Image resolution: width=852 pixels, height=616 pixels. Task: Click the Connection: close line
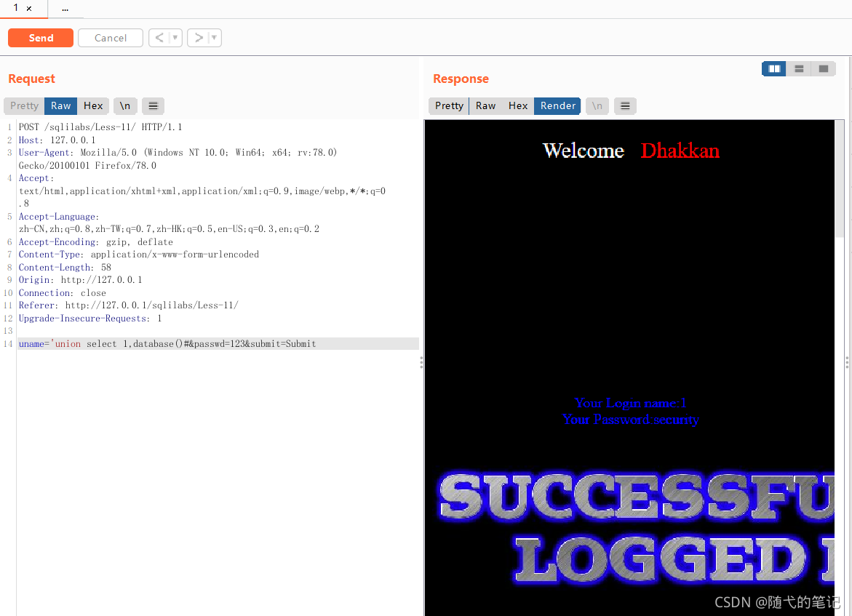(x=63, y=293)
